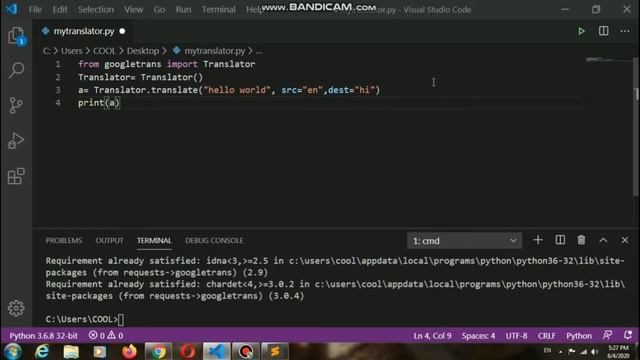This screenshot has height=360, width=640.
Task: Open the Source Control view
Action: click(16, 105)
